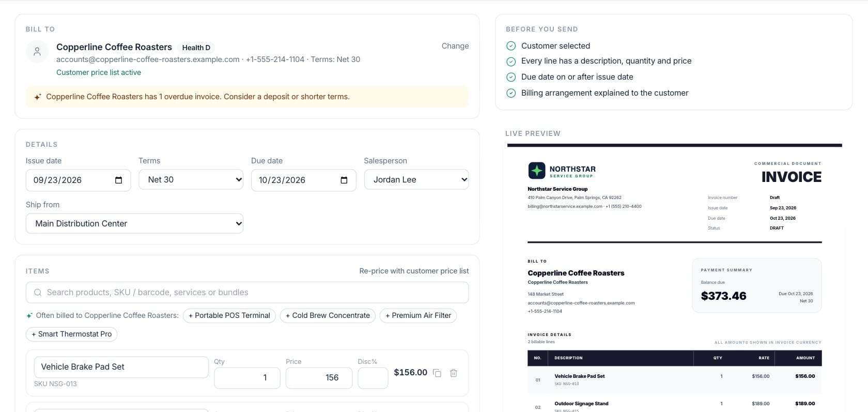The height and width of the screenshot is (412, 868).
Task: Click the sparkle icon beside 'Often billed to'
Action: point(29,315)
